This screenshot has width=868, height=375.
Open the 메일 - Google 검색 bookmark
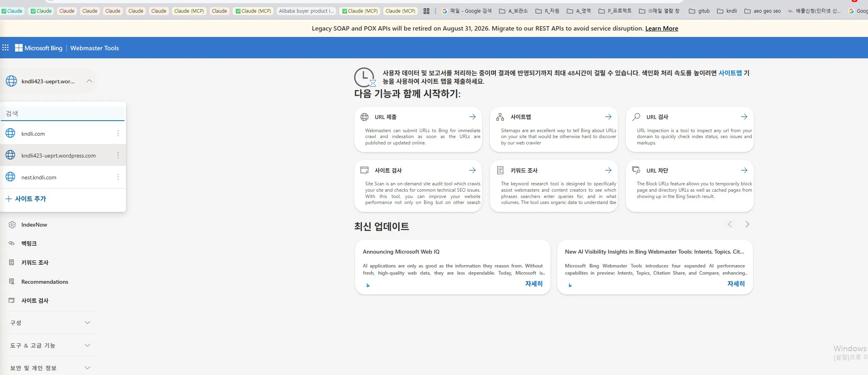point(467,11)
